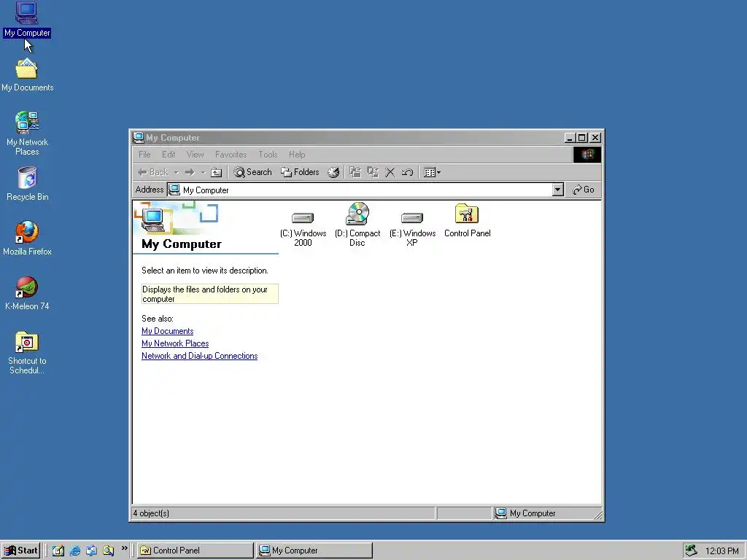Open the Favorites menu
Image resolution: width=747 pixels, height=560 pixels.
pyautogui.click(x=231, y=155)
